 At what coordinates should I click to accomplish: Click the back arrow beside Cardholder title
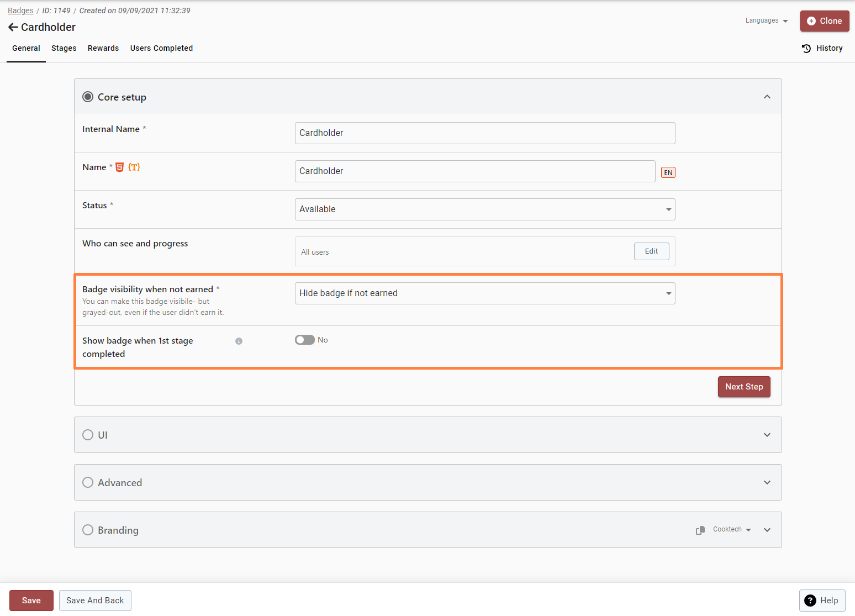(x=13, y=27)
